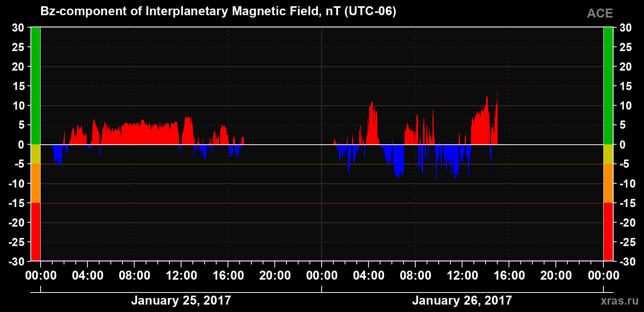Click the ACE source label

600,14
